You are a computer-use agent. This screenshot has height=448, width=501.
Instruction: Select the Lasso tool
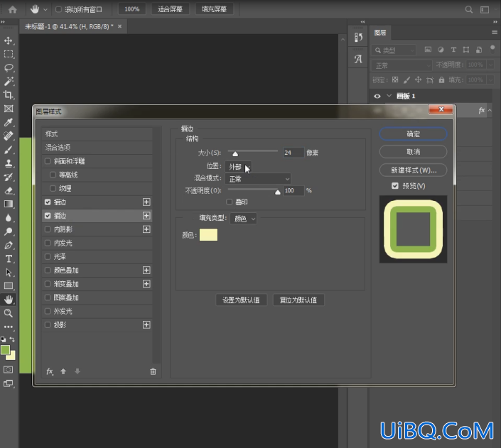pos(9,67)
